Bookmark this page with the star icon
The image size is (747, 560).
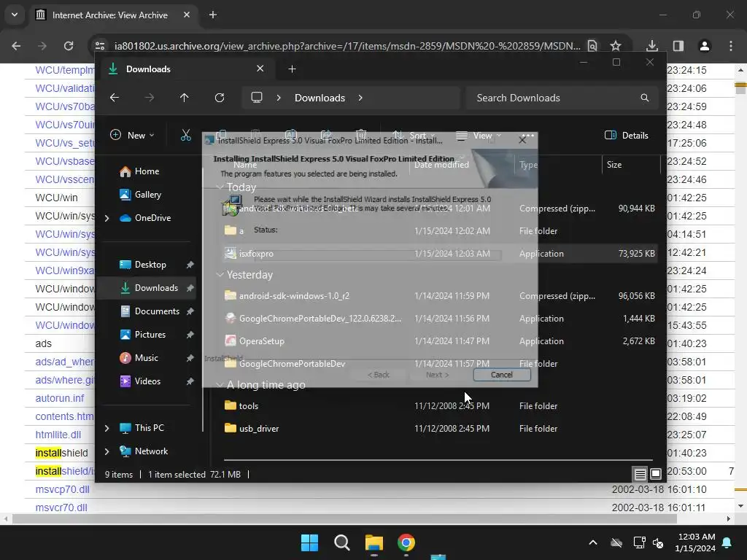coord(616,46)
